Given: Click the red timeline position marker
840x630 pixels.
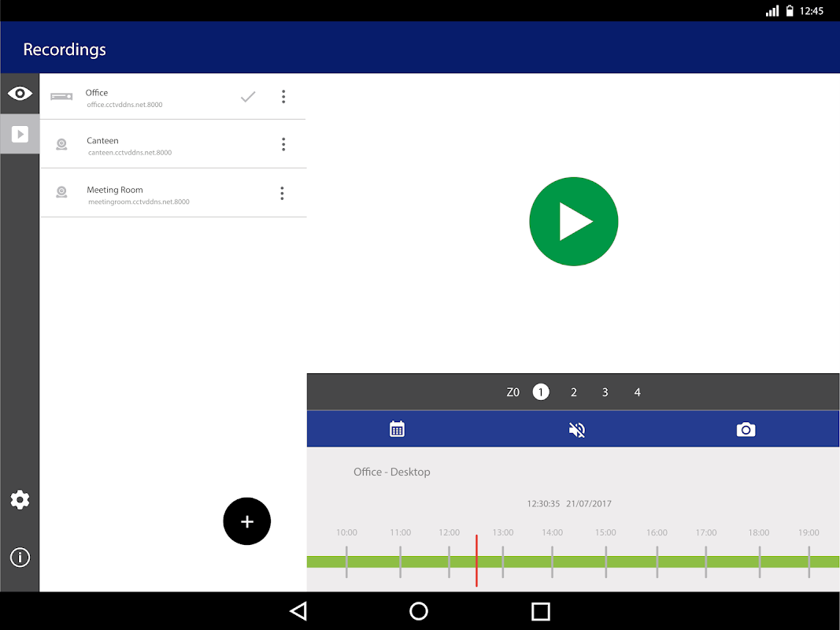Looking at the screenshot, I should (x=476, y=561).
